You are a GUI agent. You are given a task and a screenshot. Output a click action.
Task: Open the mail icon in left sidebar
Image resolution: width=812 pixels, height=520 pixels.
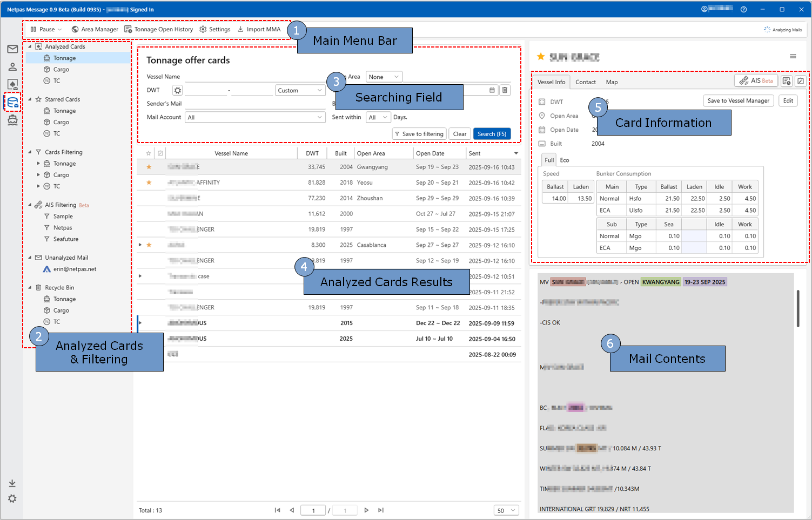tap(12, 49)
